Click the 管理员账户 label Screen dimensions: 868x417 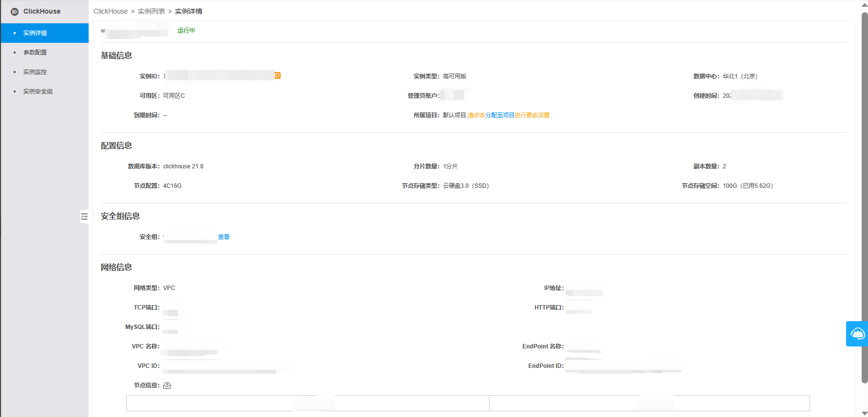pos(423,96)
